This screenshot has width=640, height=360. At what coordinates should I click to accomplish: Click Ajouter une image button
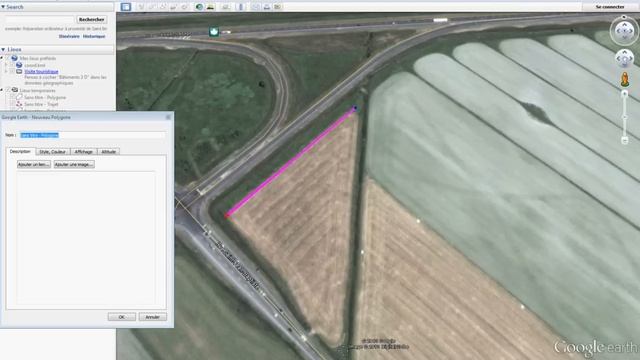coord(74,164)
